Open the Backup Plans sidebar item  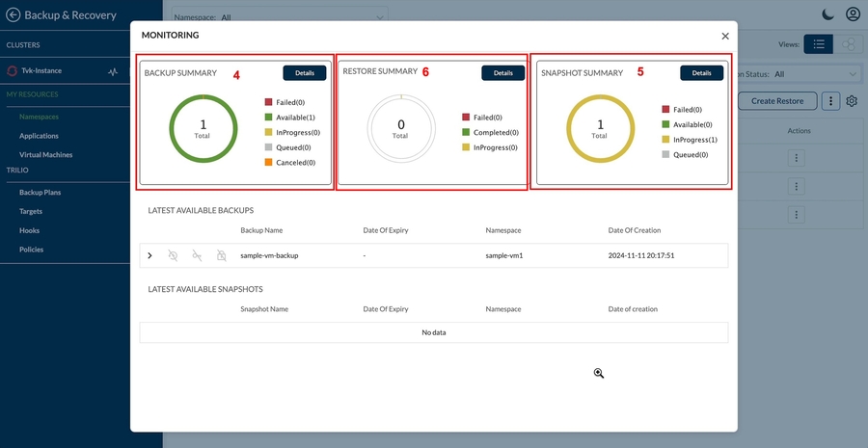40,193
